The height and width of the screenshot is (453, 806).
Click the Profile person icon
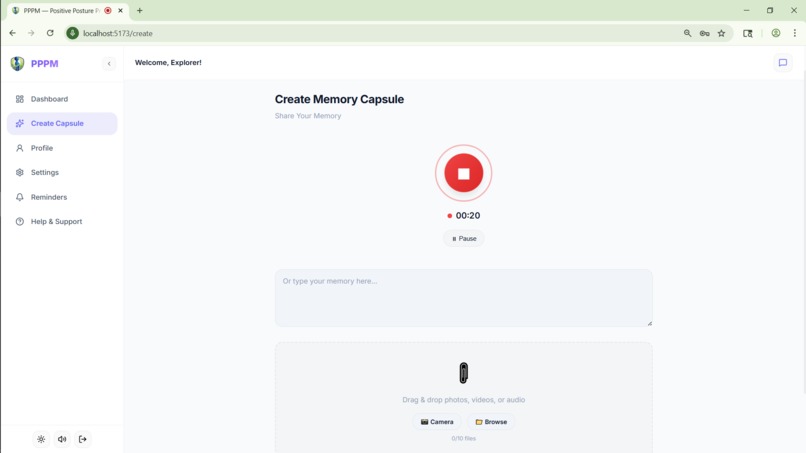point(20,148)
